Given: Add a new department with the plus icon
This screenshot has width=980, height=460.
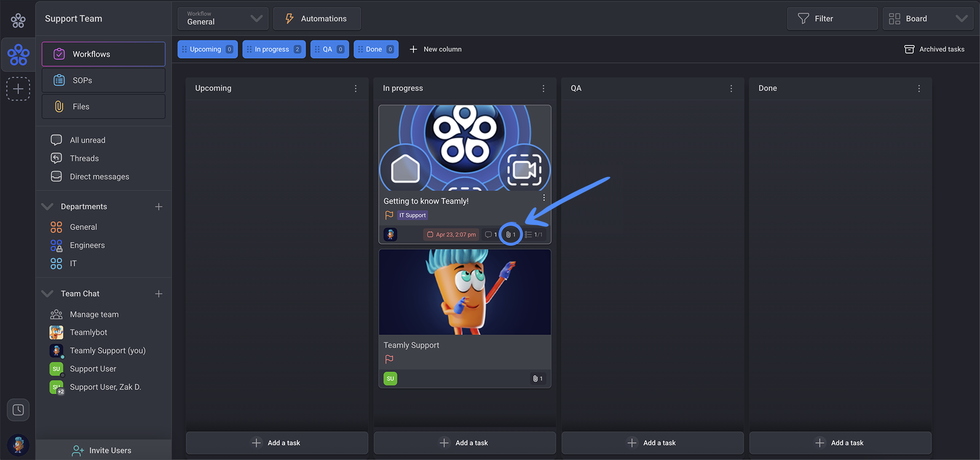Looking at the screenshot, I should pos(158,206).
